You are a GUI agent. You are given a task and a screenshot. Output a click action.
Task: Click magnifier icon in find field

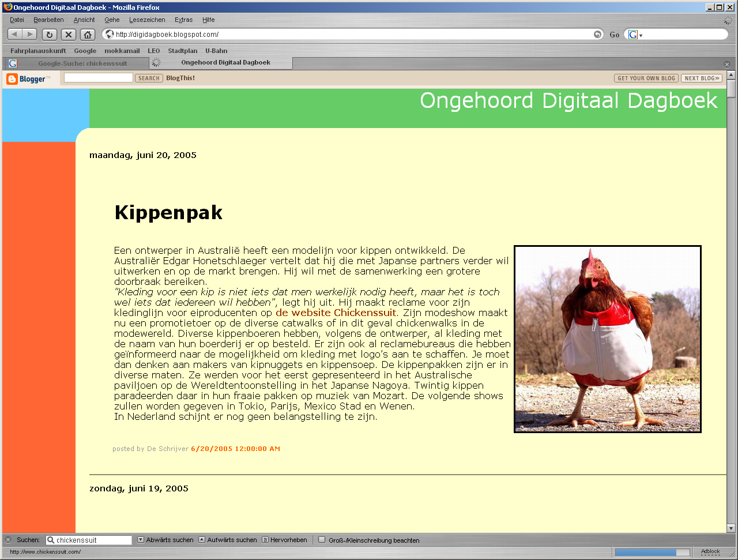pyautogui.click(x=51, y=540)
